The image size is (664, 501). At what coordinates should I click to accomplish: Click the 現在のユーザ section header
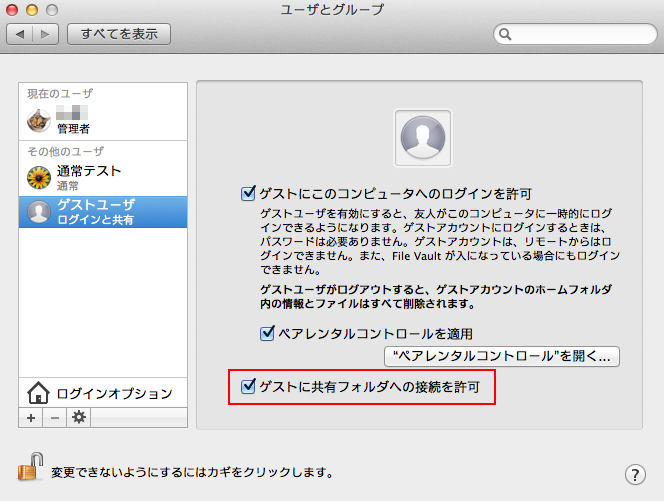tap(60, 94)
